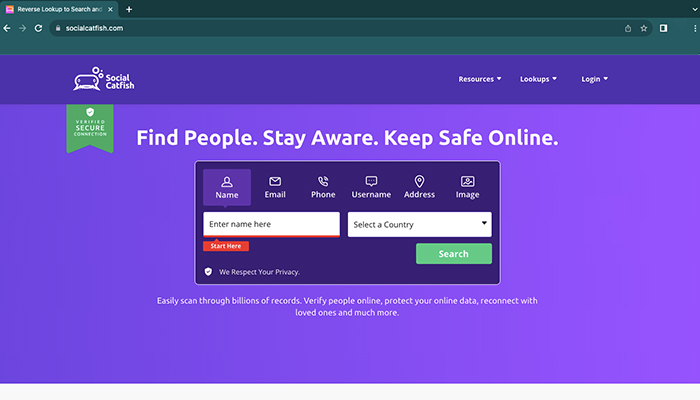Bookmark page with the star icon

coord(644,28)
